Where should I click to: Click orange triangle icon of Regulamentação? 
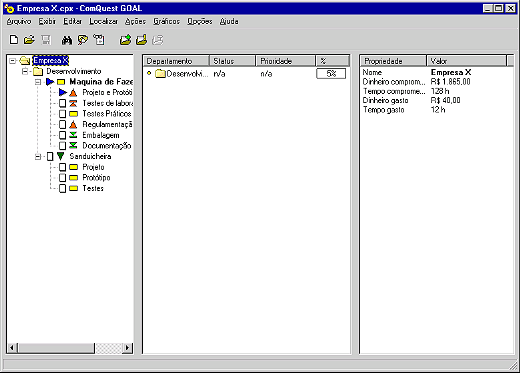(x=73, y=125)
